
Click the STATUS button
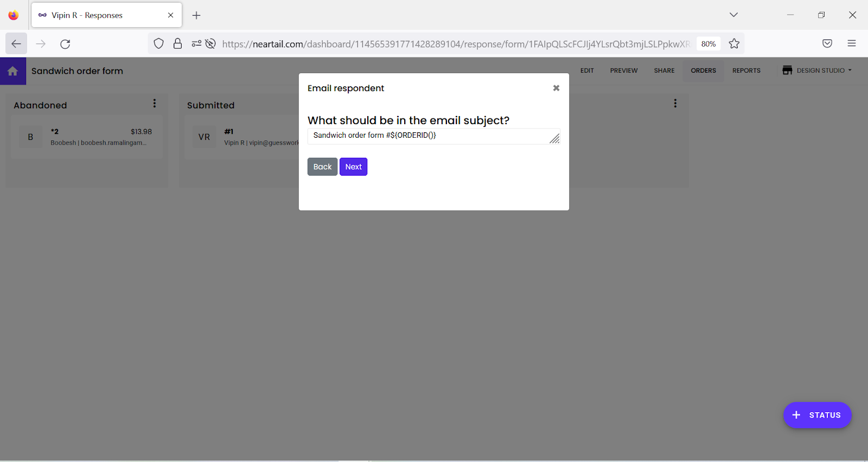[x=817, y=415]
